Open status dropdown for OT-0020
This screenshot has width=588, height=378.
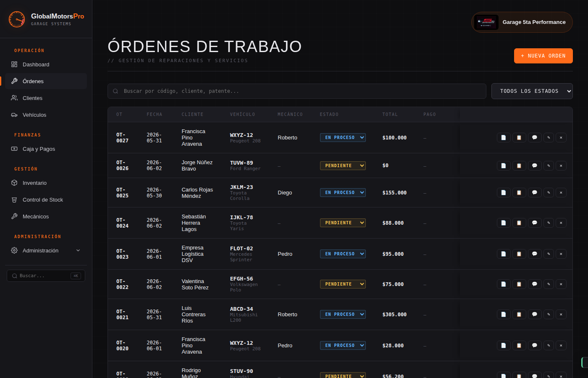point(343,345)
